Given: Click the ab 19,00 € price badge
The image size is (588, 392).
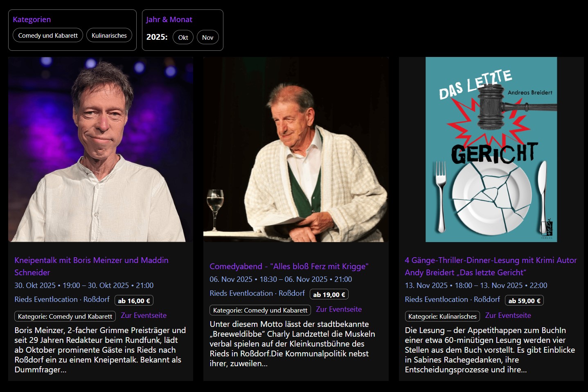Looking at the screenshot, I should [x=329, y=295].
